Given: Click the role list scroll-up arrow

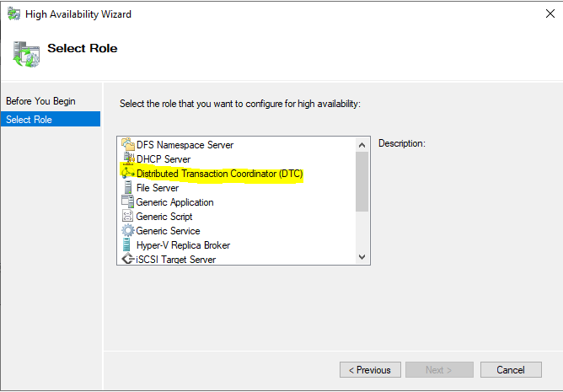Looking at the screenshot, I should (362, 145).
